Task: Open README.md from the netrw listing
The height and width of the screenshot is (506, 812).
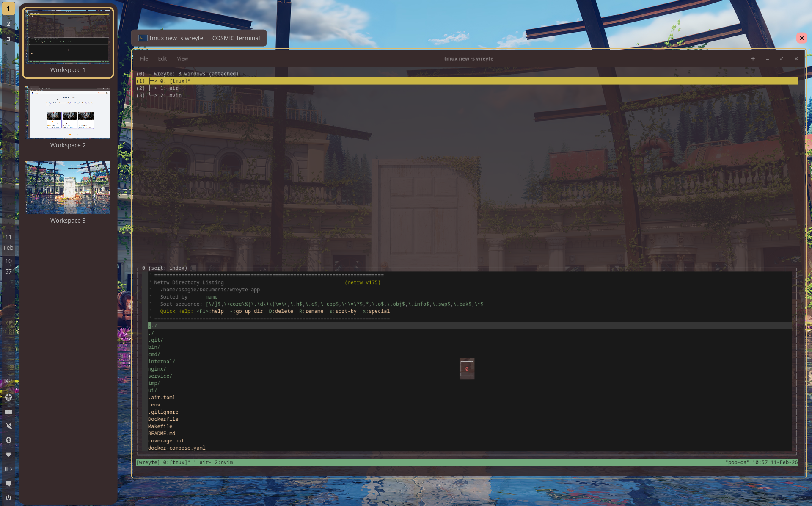Action: point(162,433)
